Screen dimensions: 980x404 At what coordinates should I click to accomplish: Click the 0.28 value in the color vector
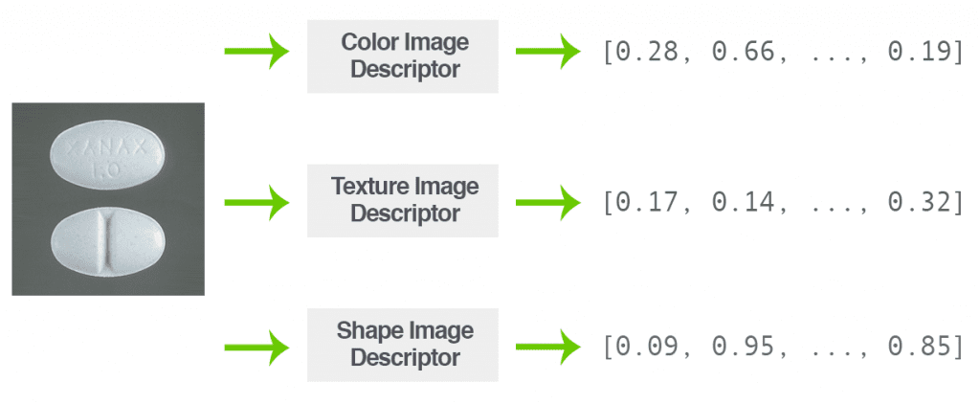tap(646, 53)
